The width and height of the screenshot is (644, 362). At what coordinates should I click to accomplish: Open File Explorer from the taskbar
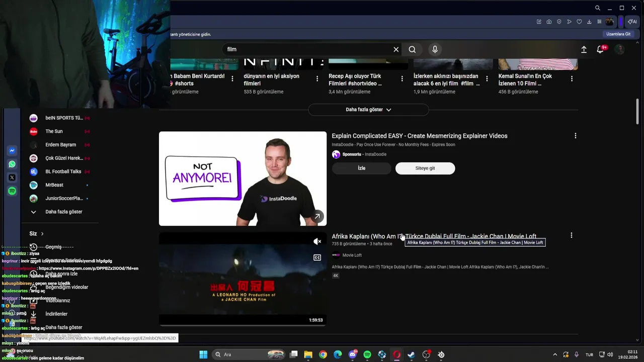(308, 354)
